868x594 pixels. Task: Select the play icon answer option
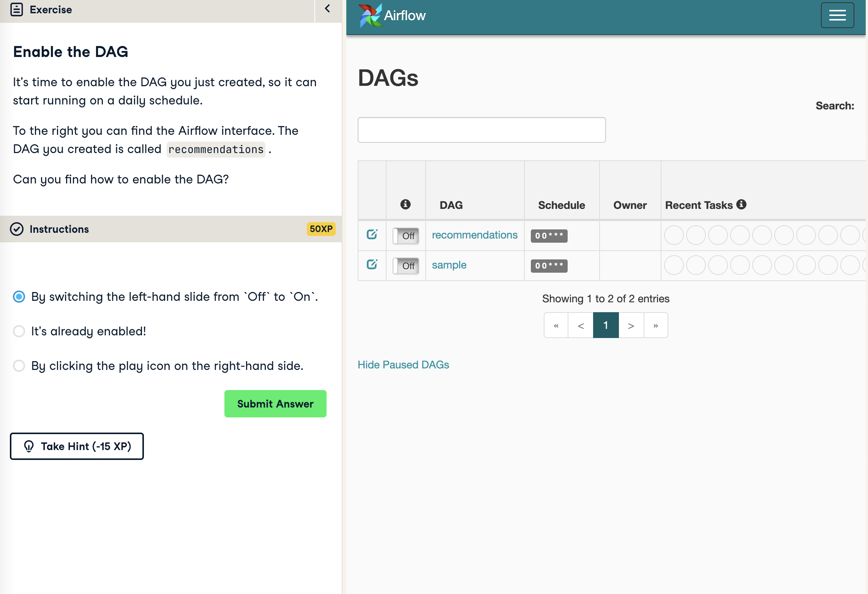(x=19, y=366)
